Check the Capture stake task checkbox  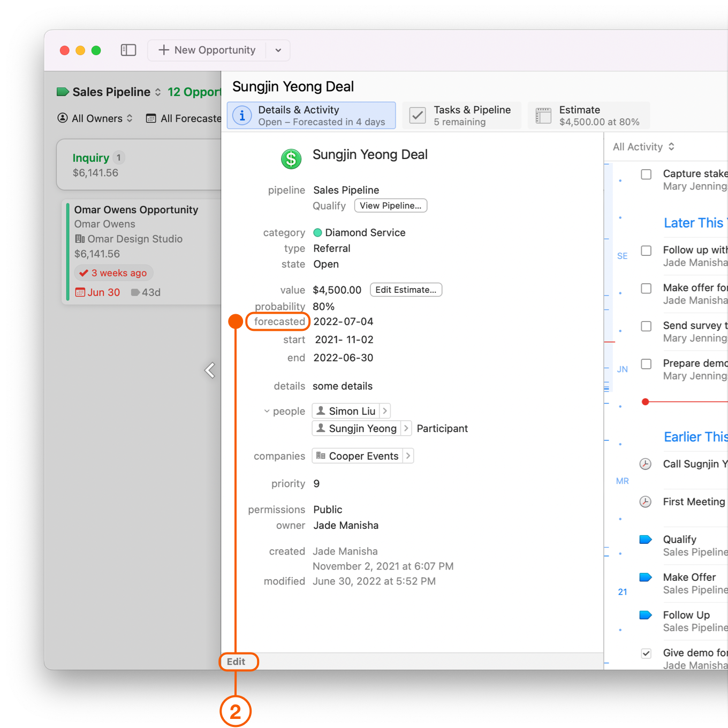(x=646, y=175)
